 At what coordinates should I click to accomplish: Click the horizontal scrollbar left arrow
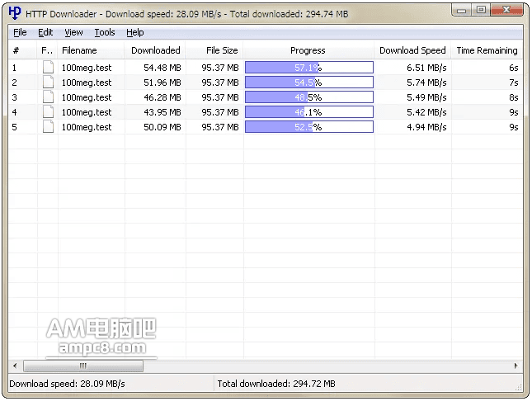(x=15, y=366)
